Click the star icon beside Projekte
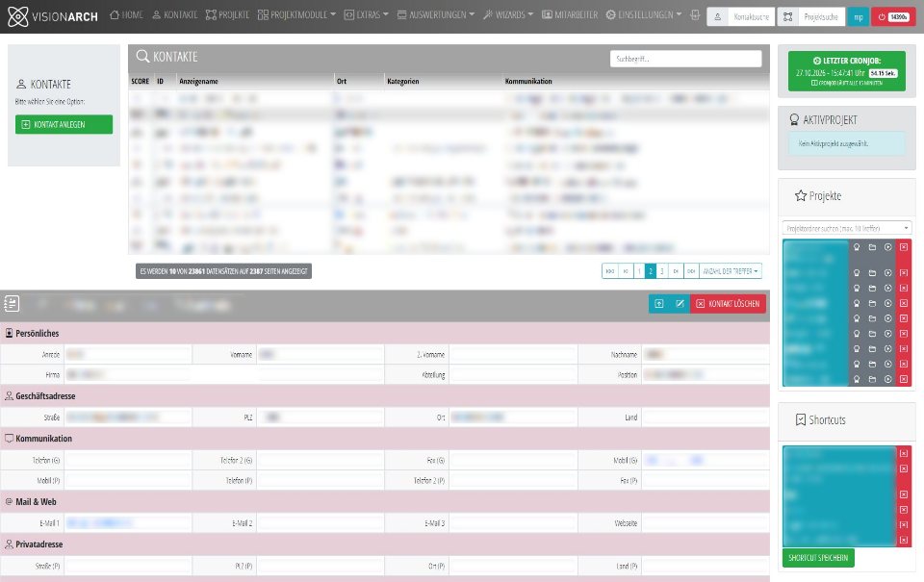Screen dimensions: 924x582 click(800, 195)
